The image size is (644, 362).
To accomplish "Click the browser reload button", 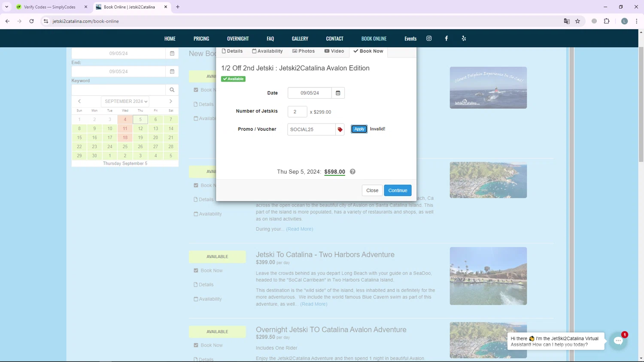I will coord(31,21).
